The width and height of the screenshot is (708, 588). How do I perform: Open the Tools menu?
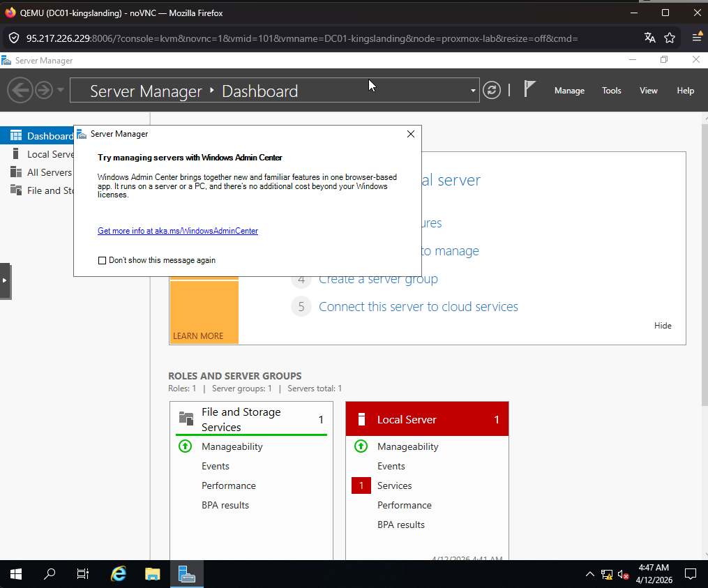611,90
